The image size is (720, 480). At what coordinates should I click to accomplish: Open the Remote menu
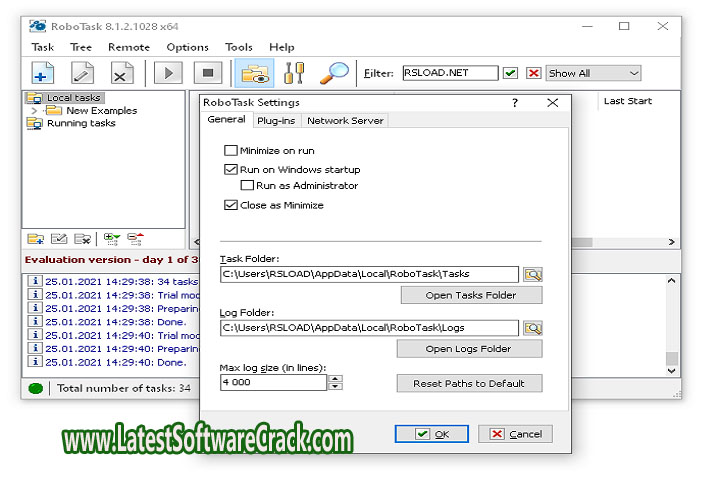pyautogui.click(x=129, y=47)
